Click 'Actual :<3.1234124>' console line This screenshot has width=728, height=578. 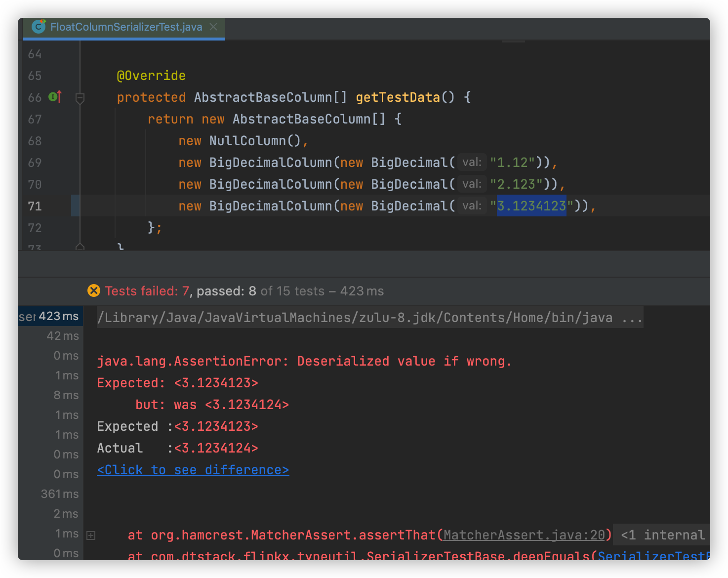tap(178, 448)
